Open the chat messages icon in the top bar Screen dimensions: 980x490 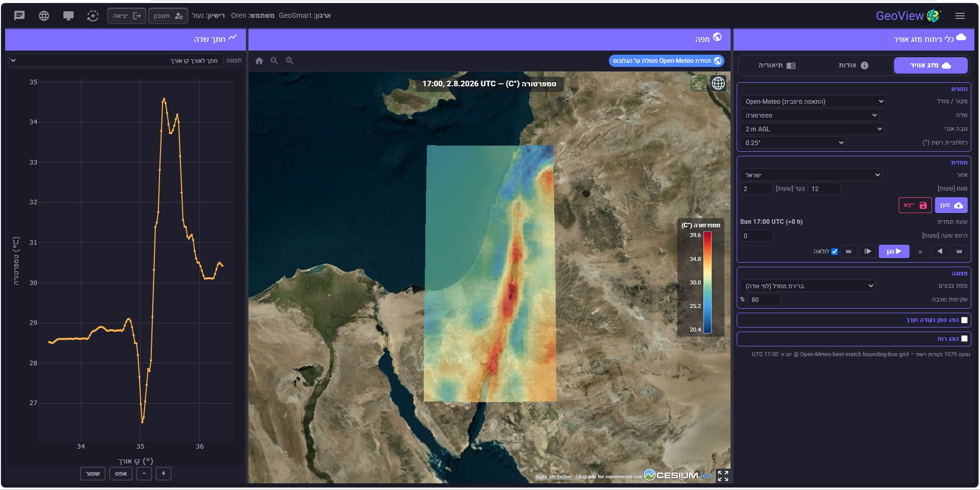[x=19, y=15]
